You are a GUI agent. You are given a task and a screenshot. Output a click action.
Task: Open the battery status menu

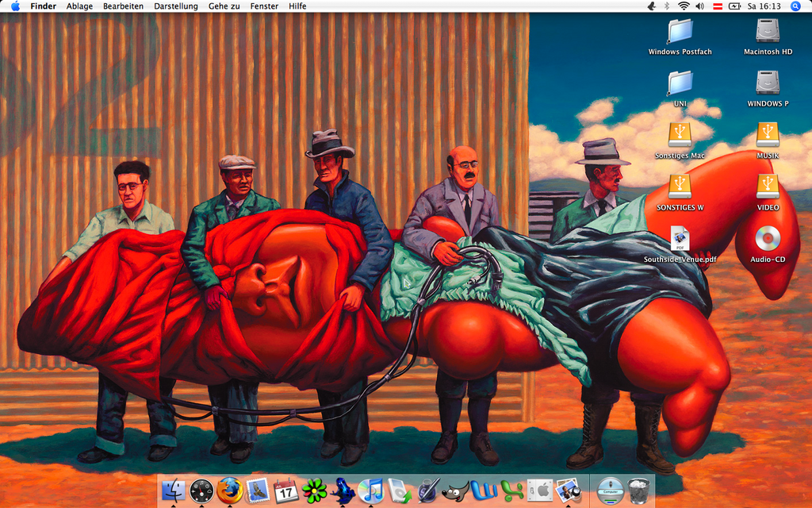pyautogui.click(x=734, y=6)
